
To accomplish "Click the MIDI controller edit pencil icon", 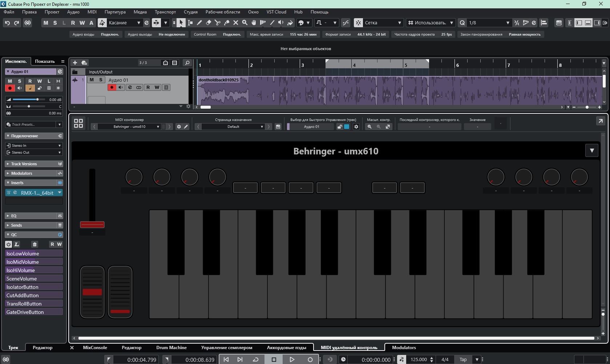I will tap(186, 126).
